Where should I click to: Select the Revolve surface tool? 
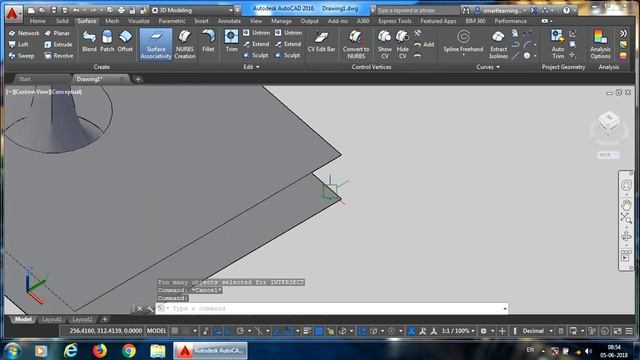[59, 56]
